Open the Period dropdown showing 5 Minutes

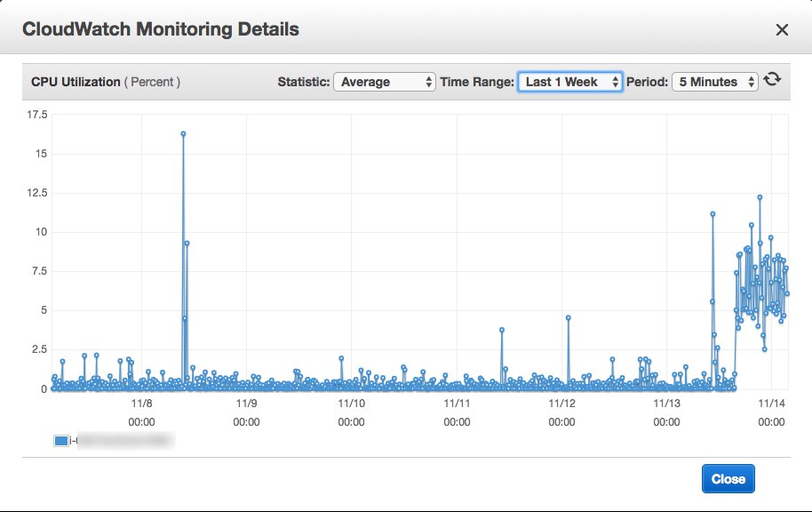pos(715,82)
